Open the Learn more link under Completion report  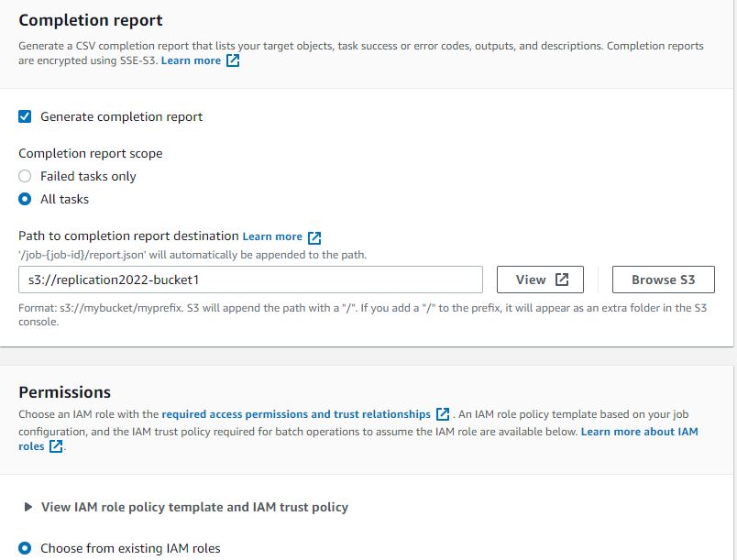point(191,60)
